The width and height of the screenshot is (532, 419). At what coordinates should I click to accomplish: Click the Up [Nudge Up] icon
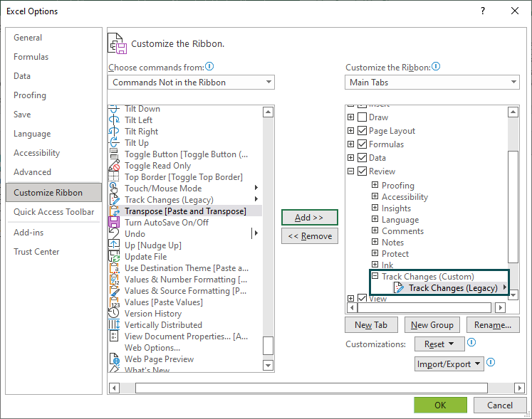(x=114, y=245)
